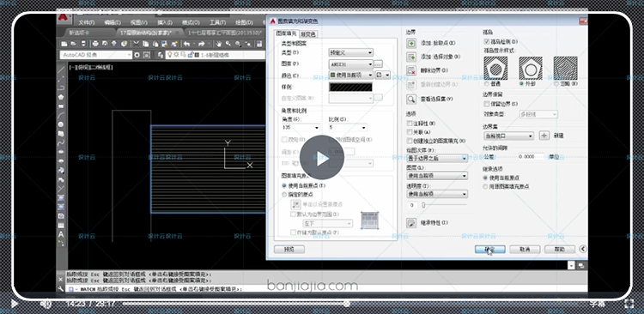Click the Cut scissors icon in toolbar
The width and height of the screenshot is (644, 314).
pyautogui.click(x=137, y=44)
